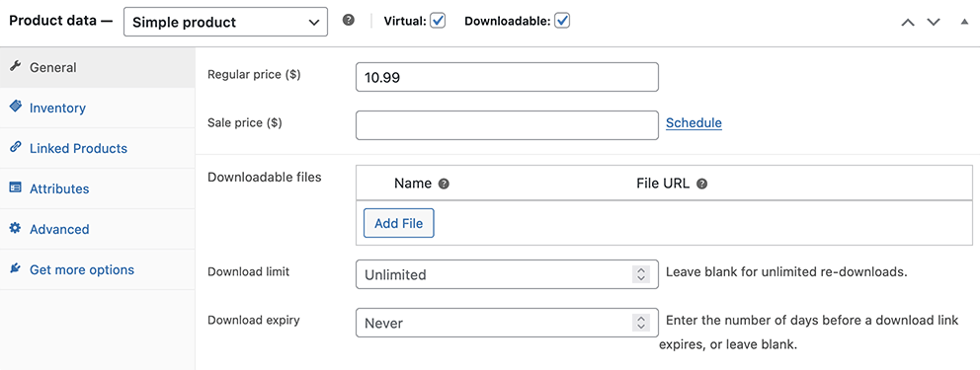Screen dimensions: 980x370
Task: Click the empty Sale price field
Action: pyautogui.click(x=507, y=125)
